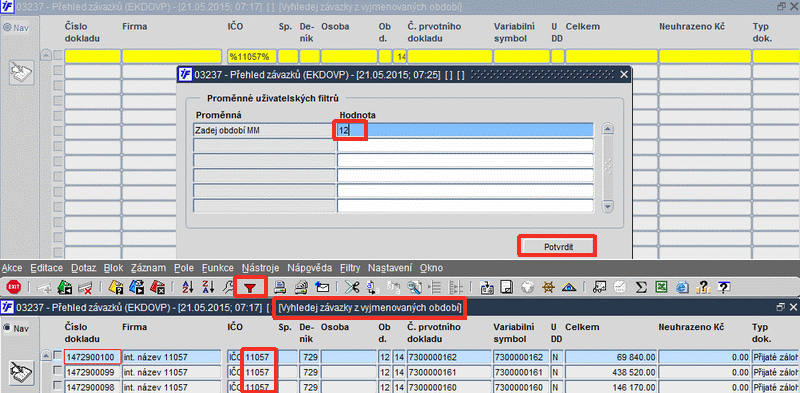Click document number 1472900098

92,386
